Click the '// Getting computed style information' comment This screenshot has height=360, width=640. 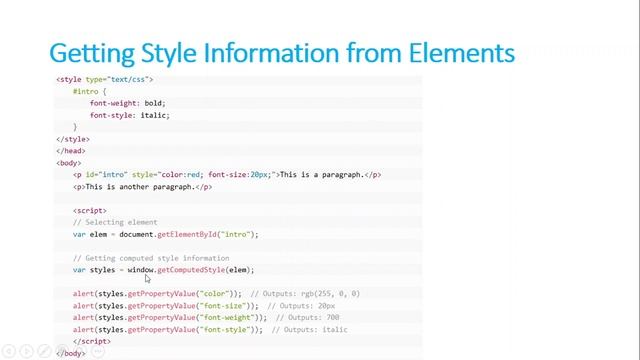(x=151, y=258)
